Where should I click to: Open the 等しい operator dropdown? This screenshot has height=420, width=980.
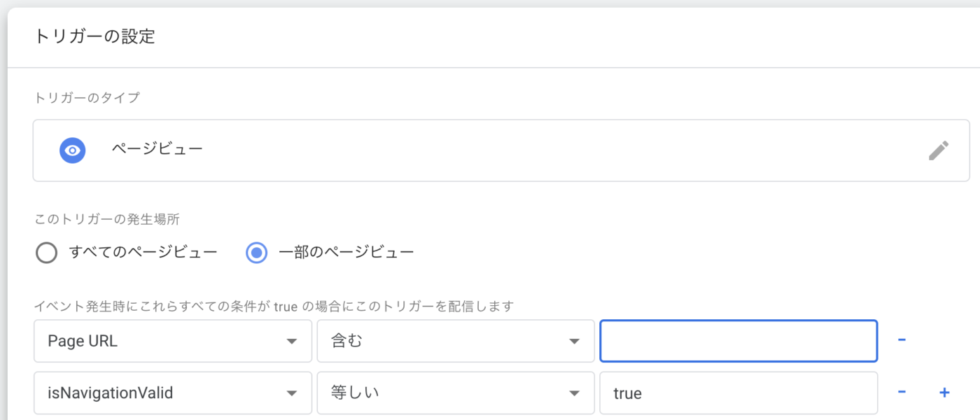pos(455,393)
